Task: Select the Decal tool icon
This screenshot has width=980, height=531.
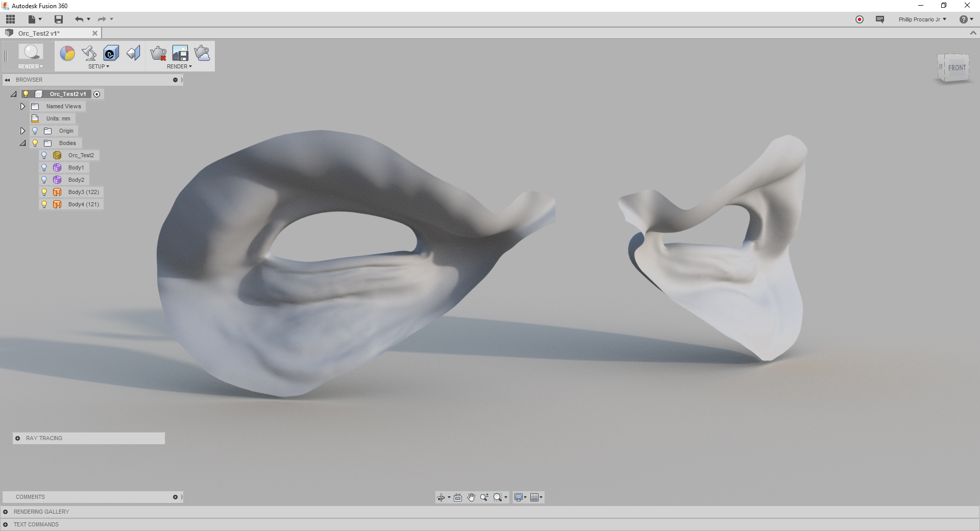Action: 111,53
